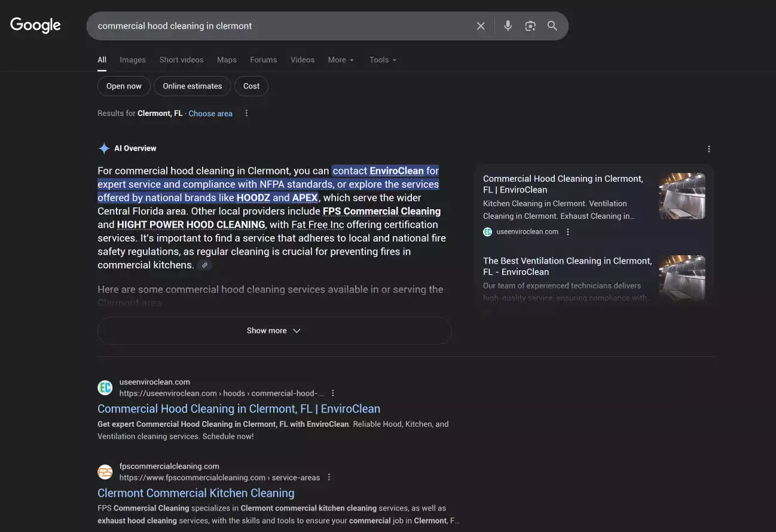Viewport: 776px width, 532px height.
Task: Open the Forums tab
Action: coord(264,60)
